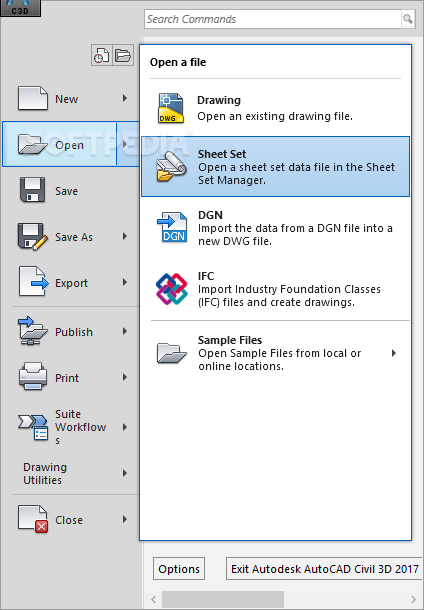Click the C3D application menu button
This screenshot has height=610, width=424.
(x=20, y=8)
